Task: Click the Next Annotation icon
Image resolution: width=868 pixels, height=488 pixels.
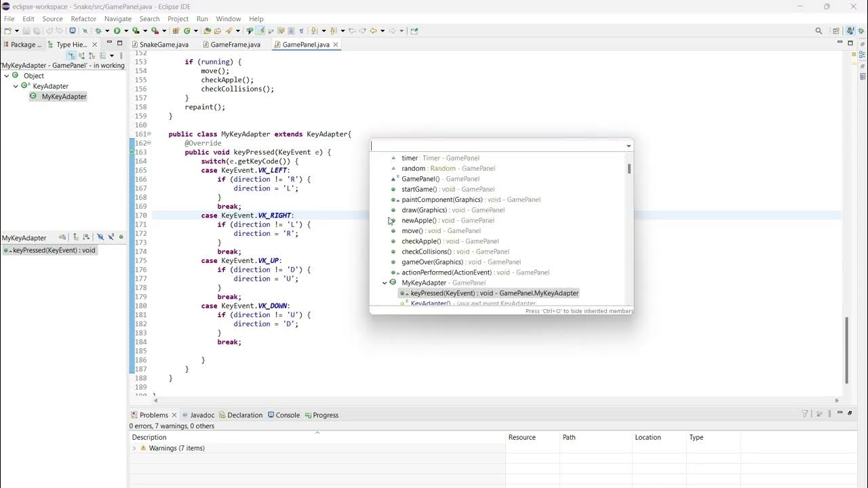Action: 314,30
